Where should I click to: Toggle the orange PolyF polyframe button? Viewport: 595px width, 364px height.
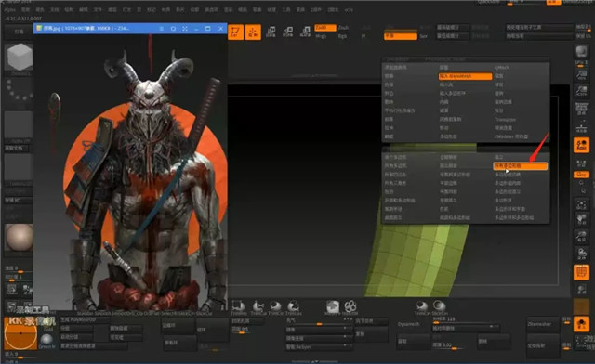(x=581, y=272)
